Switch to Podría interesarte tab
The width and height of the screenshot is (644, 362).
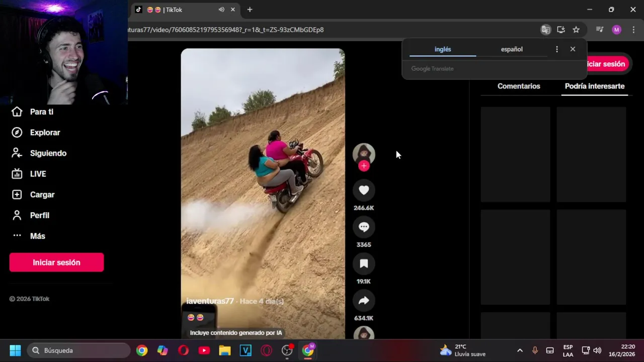tap(595, 86)
